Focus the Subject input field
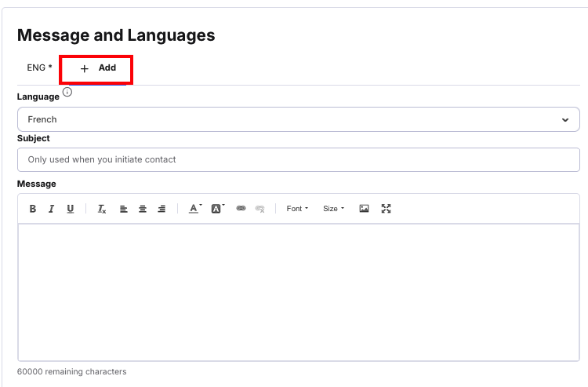This screenshot has width=588, height=387. [x=299, y=159]
